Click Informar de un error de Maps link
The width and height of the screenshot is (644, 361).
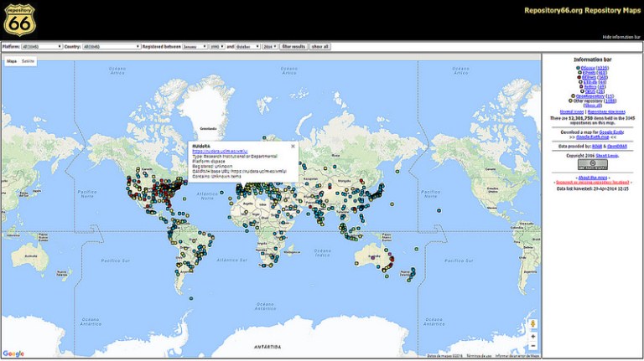point(517,356)
